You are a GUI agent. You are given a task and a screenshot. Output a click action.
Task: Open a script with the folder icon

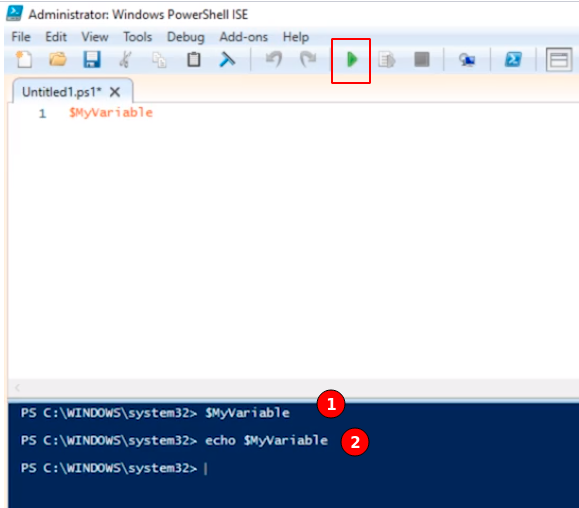[x=58, y=59]
